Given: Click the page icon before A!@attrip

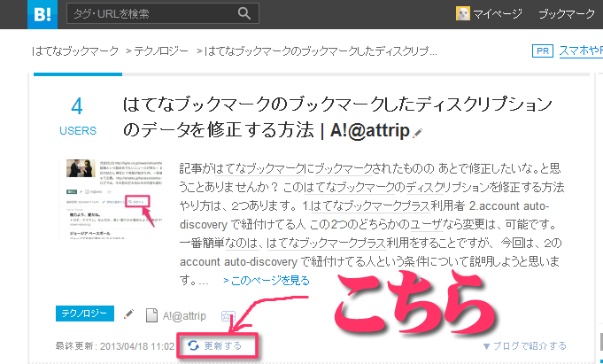Looking at the screenshot, I should pyautogui.click(x=151, y=314).
